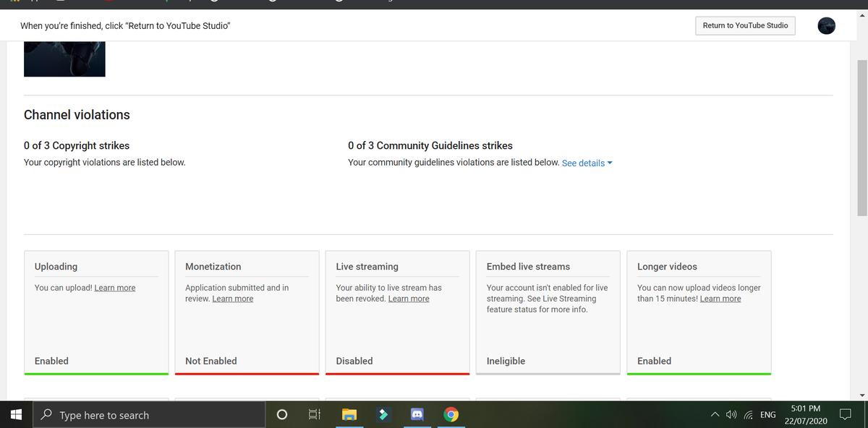Open Task View from the taskbar
868x428 pixels.
[315, 415]
